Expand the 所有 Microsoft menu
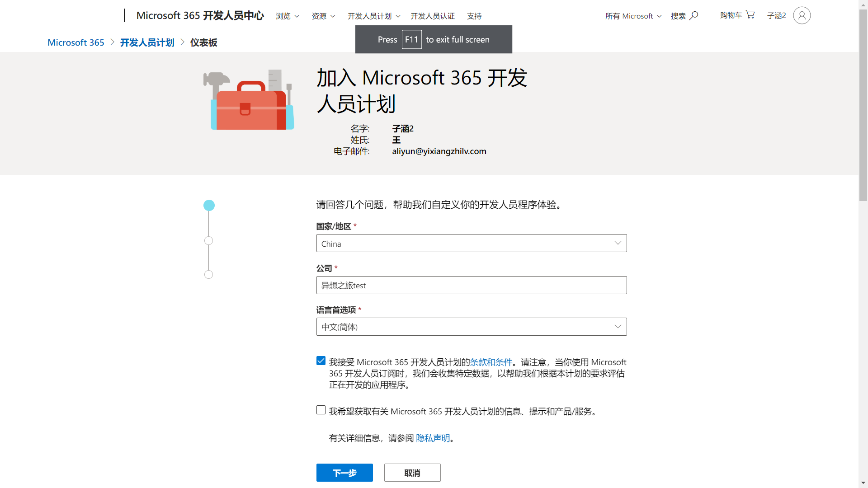The image size is (868, 488). [633, 16]
